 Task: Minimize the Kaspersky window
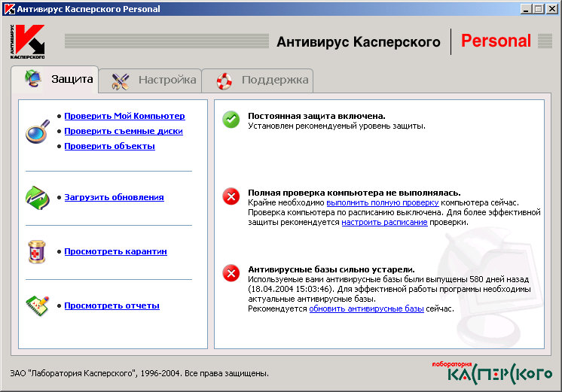coord(526,8)
